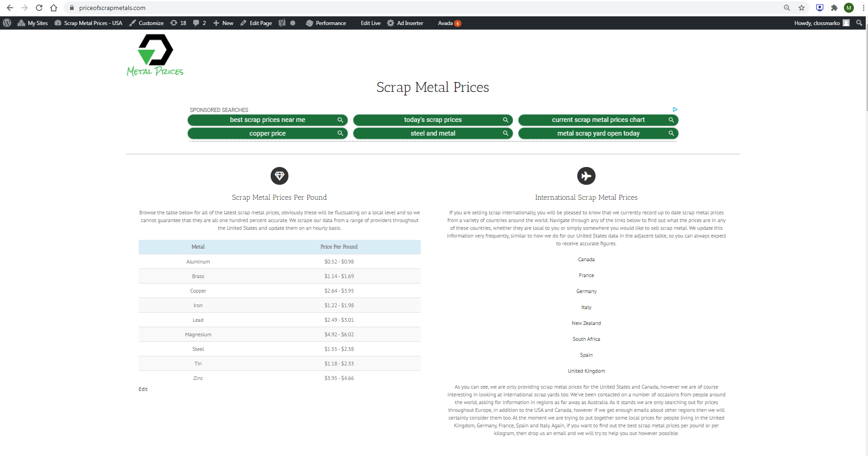Open the zoom magnifier icon in address bar

(787, 8)
